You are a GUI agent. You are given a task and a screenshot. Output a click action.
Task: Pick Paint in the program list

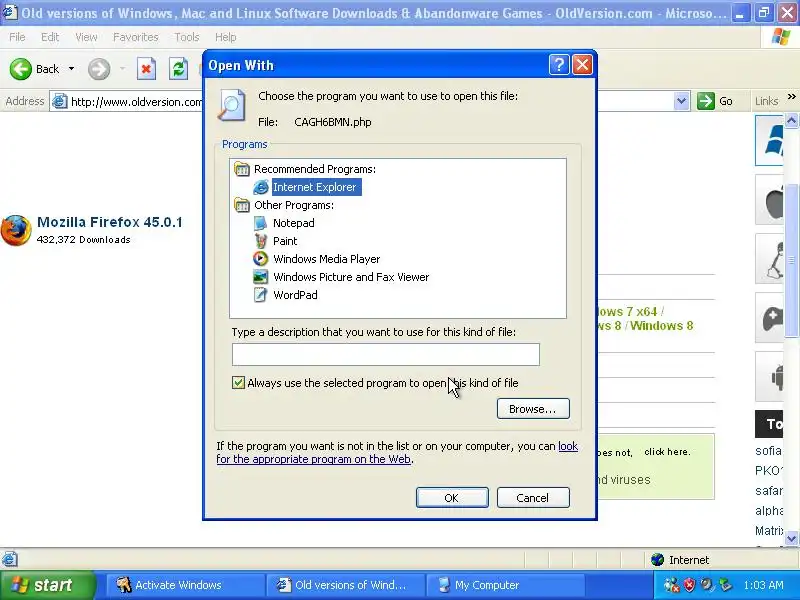[285, 241]
